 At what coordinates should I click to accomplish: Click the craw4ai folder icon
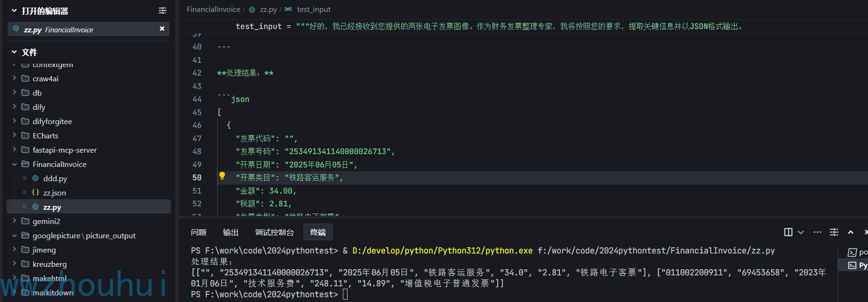pyautogui.click(x=25, y=78)
